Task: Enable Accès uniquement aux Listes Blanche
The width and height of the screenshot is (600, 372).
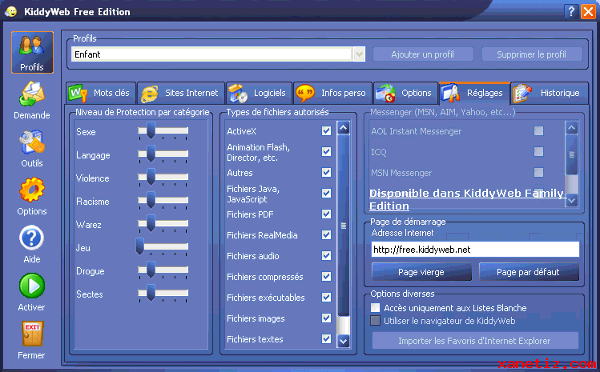Action: 376,308
